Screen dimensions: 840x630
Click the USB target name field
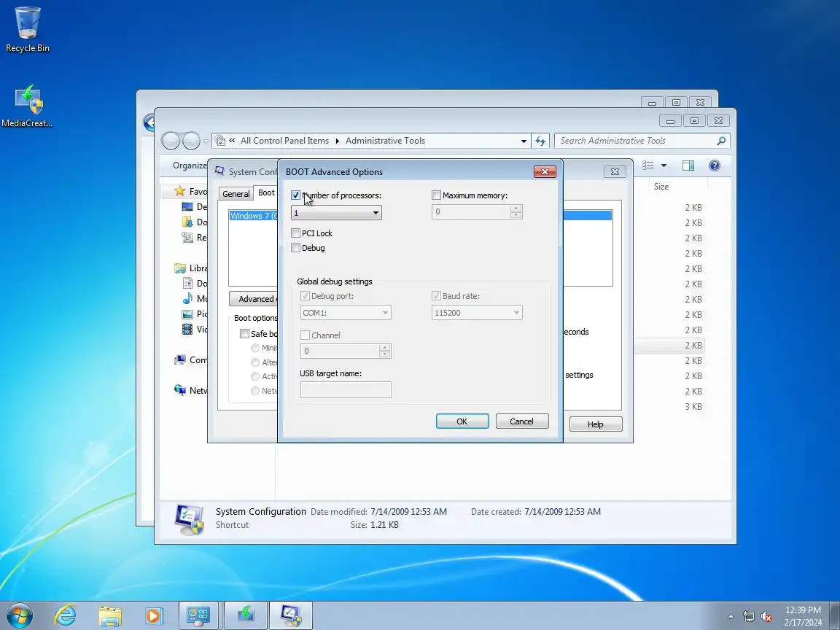(346, 390)
